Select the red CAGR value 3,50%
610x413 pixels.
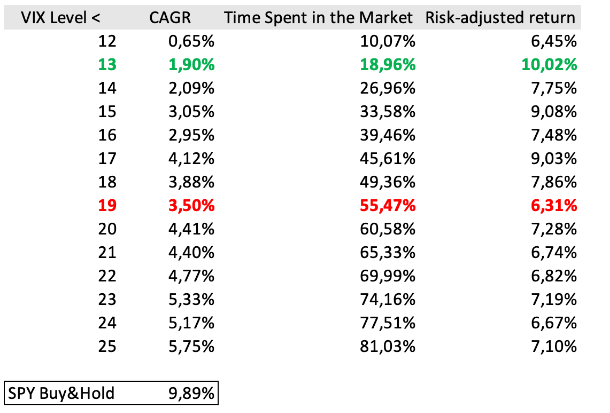(x=192, y=206)
